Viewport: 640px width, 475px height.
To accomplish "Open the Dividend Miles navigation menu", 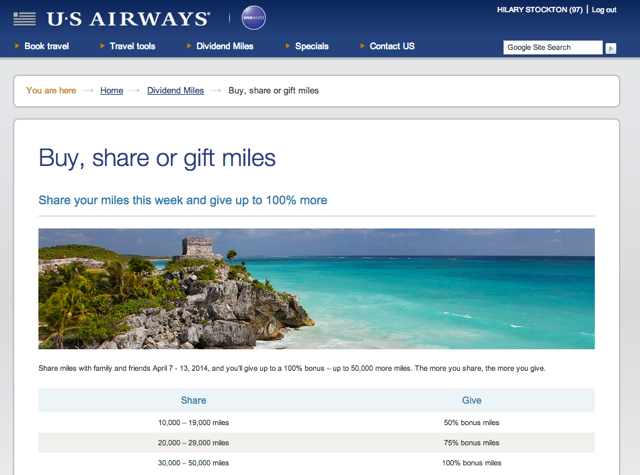I will pos(225,46).
